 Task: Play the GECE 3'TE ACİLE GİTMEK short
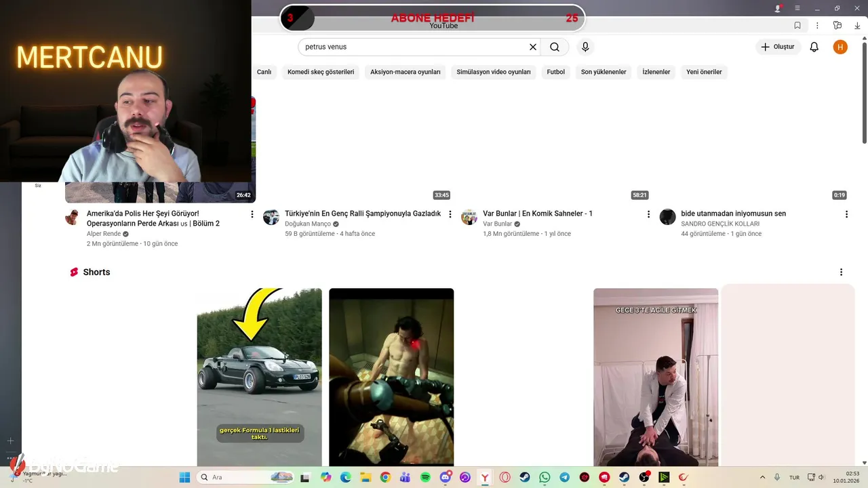pos(656,377)
